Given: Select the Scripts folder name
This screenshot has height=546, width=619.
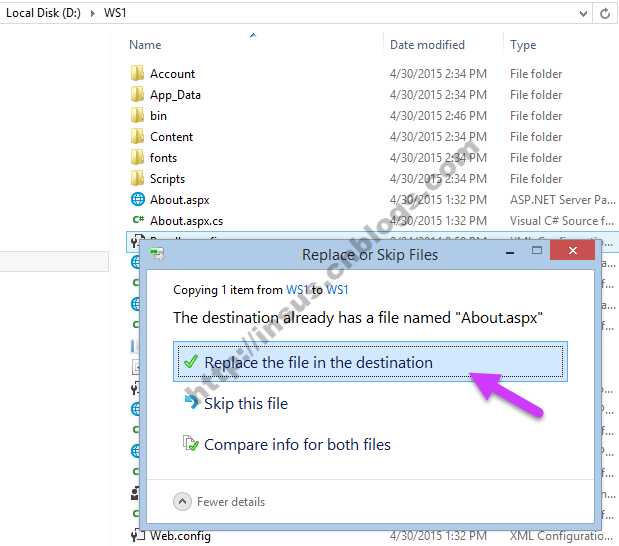Looking at the screenshot, I should tap(167, 179).
